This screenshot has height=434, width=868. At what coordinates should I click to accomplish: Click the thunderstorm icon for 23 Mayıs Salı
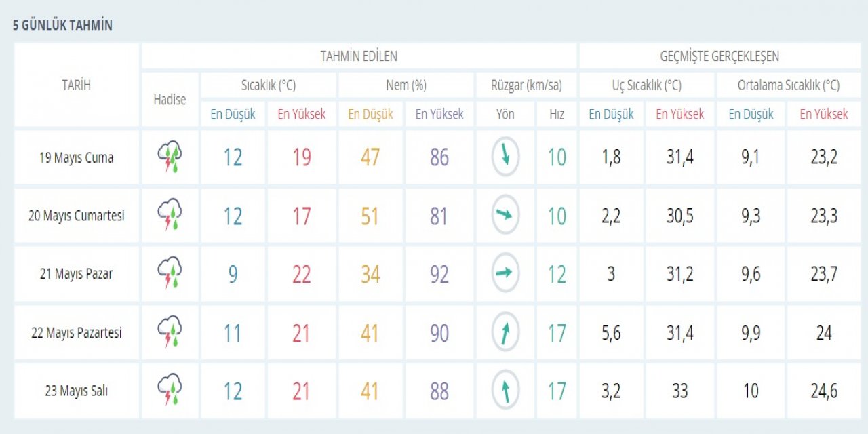pyautogui.click(x=170, y=391)
